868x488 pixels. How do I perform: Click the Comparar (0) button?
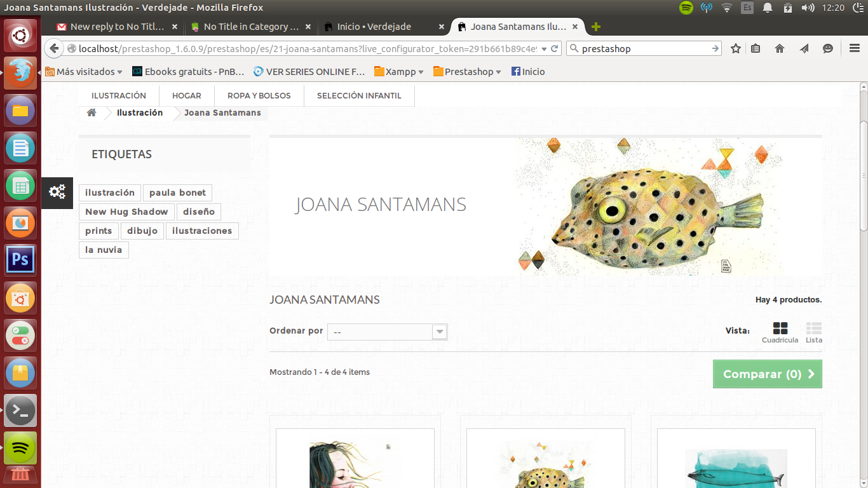tap(767, 374)
